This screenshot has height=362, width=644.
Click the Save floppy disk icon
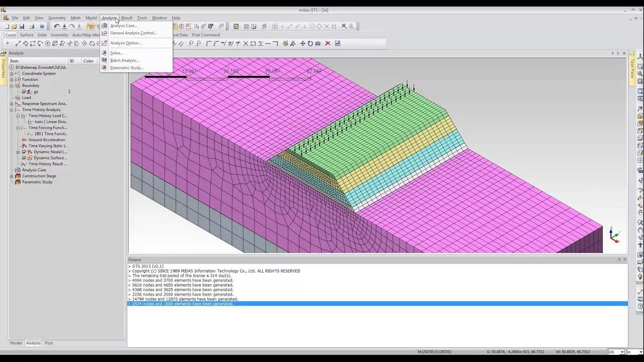(22, 26)
